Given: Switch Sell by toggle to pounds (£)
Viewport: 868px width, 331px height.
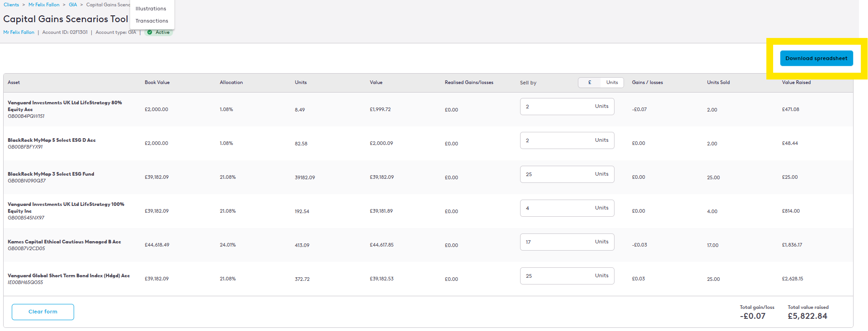Looking at the screenshot, I should click(589, 83).
